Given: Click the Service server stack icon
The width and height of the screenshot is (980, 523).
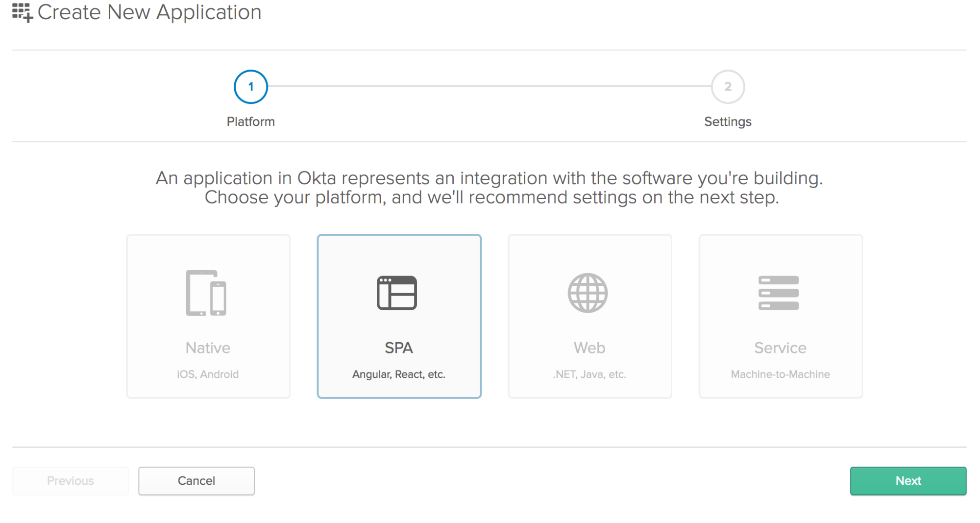Looking at the screenshot, I should click(779, 293).
